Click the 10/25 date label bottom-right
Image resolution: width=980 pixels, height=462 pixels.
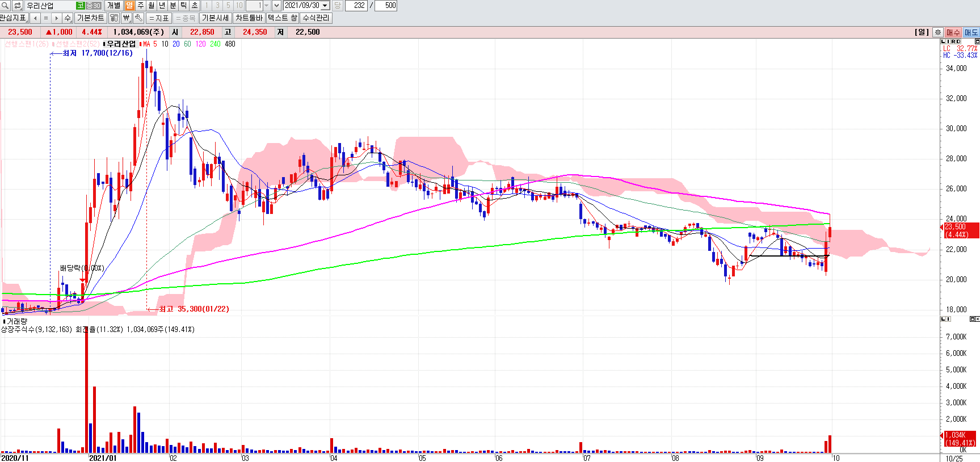(x=954, y=458)
